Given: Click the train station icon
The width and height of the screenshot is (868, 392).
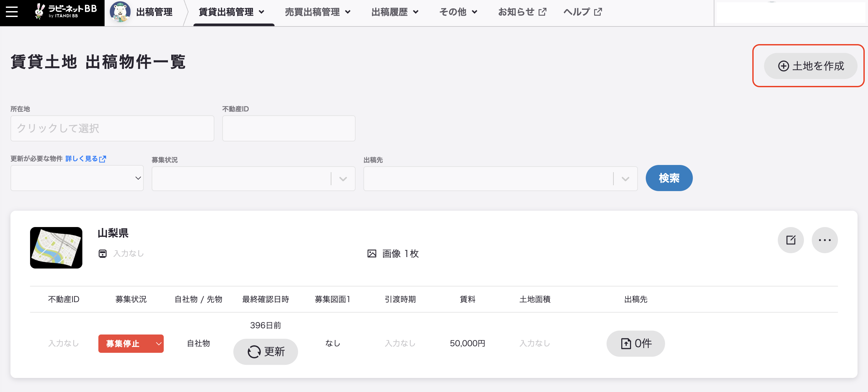Looking at the screenshot, I should pyautogui.click(x=102, y=253).
